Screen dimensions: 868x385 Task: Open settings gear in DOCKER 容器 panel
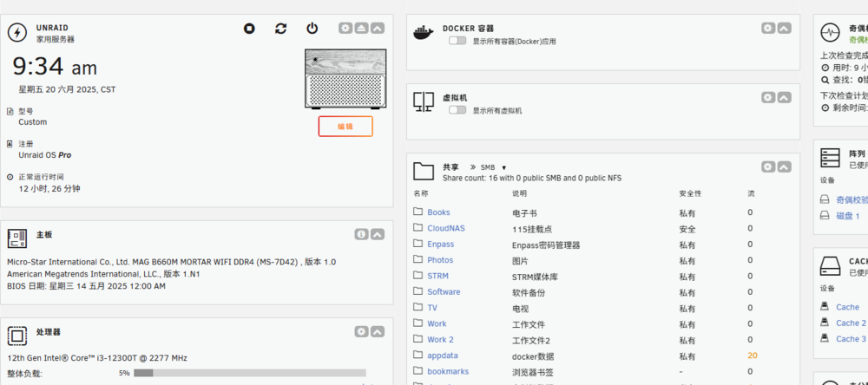click(768, 29)
